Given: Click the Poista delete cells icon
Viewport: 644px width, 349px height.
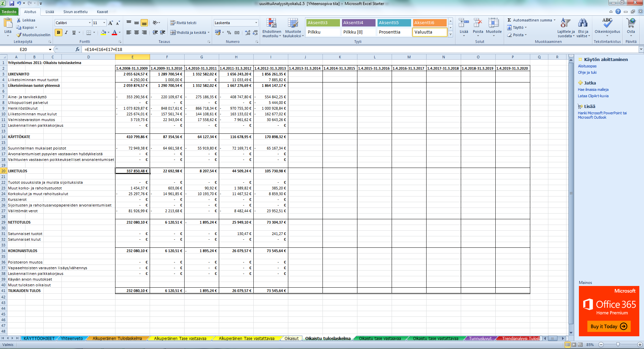Looking at the screenshot, I should [478, 23].
